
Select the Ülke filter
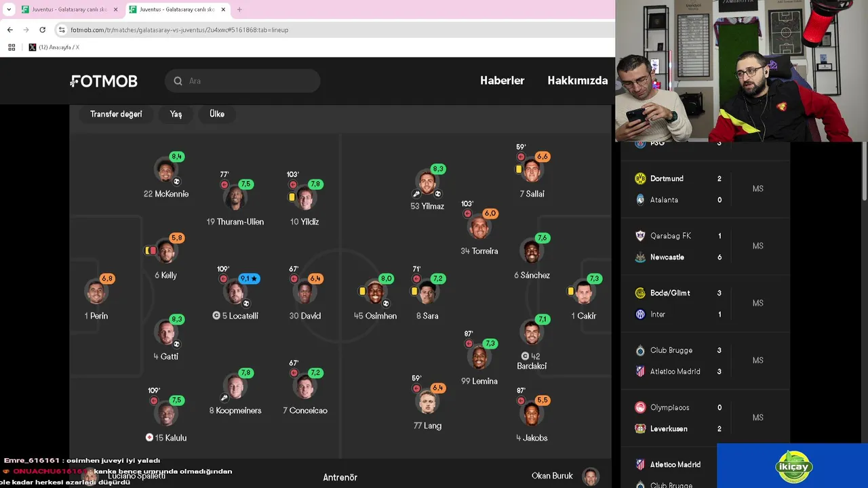coord(217,114)
